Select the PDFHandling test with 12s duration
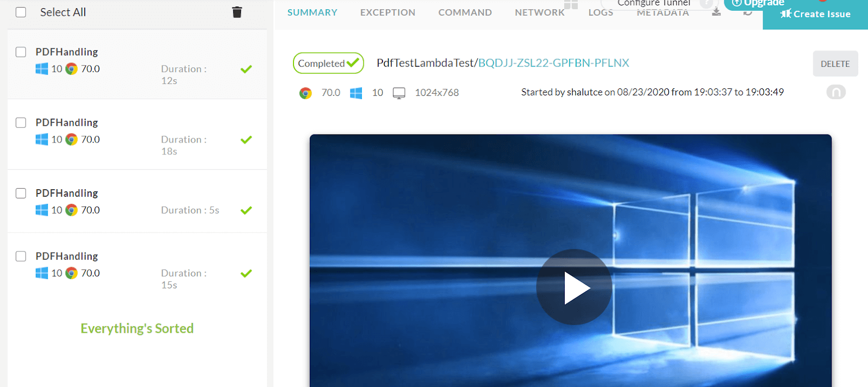868x387 pixels. pyautogui.click(x=137, y=64)
